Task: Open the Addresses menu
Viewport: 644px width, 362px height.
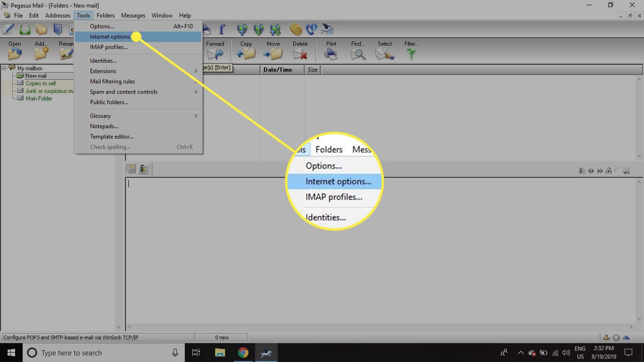Action: pos(58,16)
